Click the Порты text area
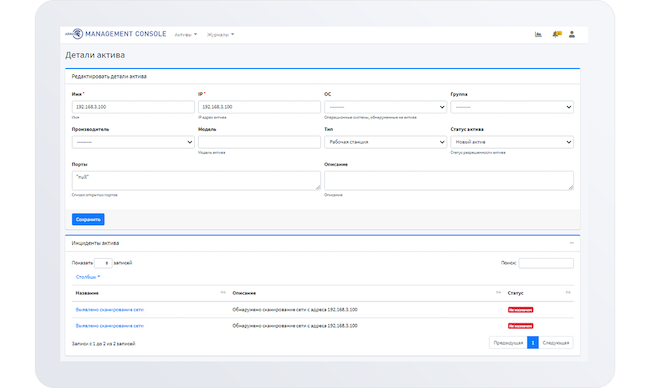650x388 pixels. click(x=196, y=181)
